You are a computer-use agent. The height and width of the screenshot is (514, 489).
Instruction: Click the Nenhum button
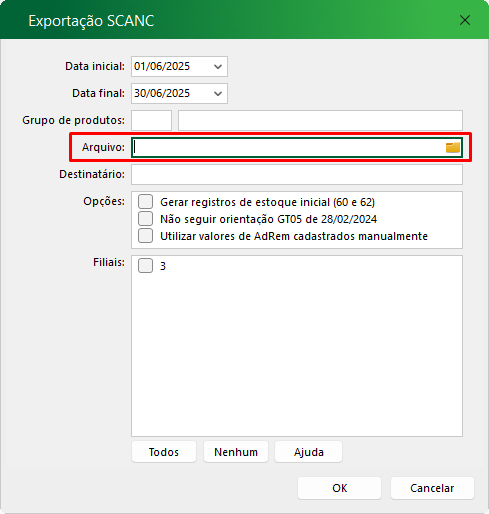pyautogui.click(x=236, y=452)
